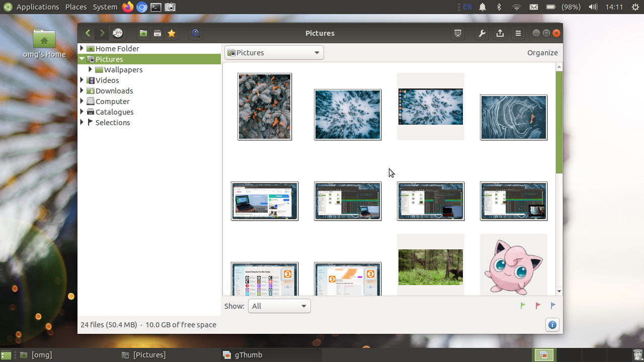Open the Pictures location dropdown
The width and height of the screenshot is (644, 362).
click(274, 53)
